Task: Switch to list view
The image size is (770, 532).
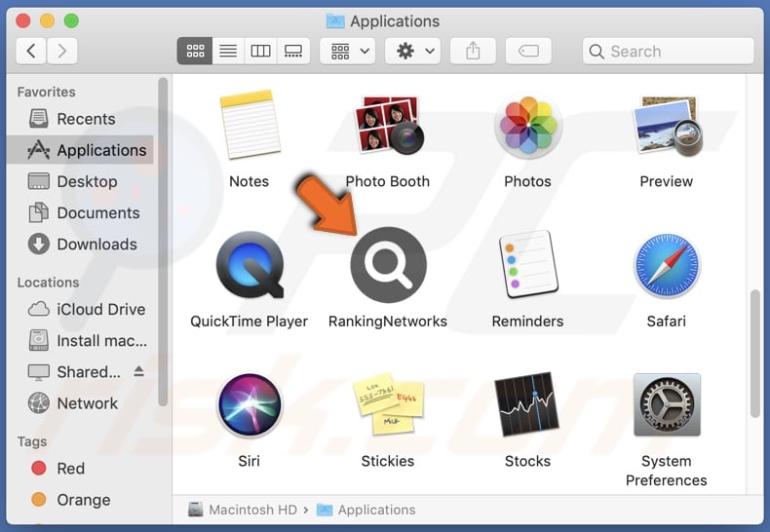Action: click(228, 51)
